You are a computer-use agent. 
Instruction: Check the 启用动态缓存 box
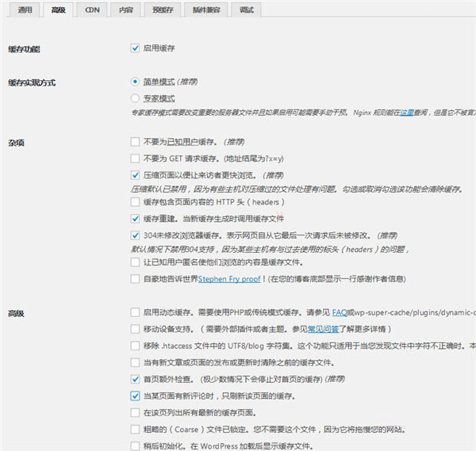coord(135,312)
